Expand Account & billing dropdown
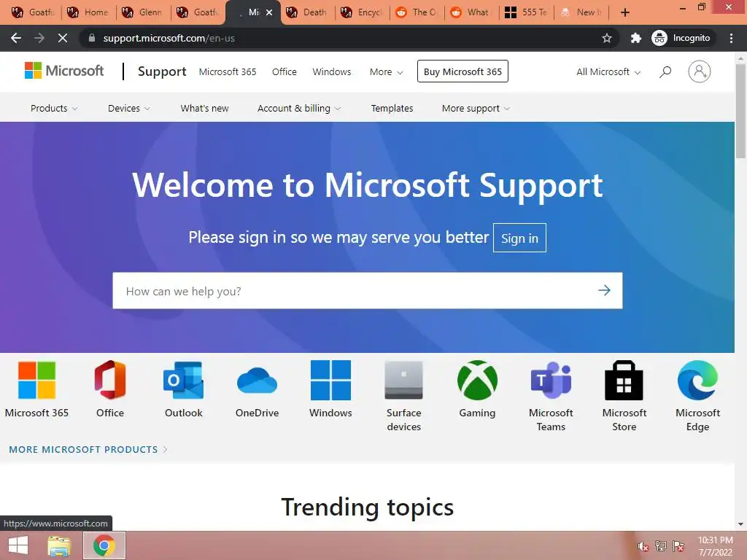747x560 pixels. (298, 108)
